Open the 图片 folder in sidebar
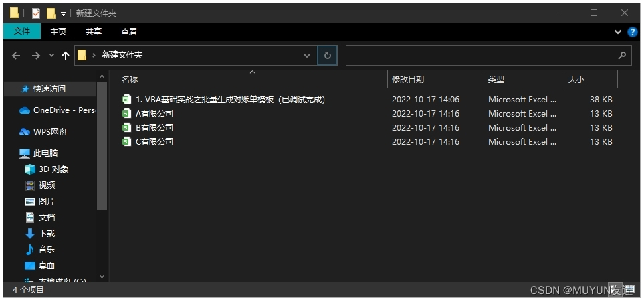 click(46, 201)
